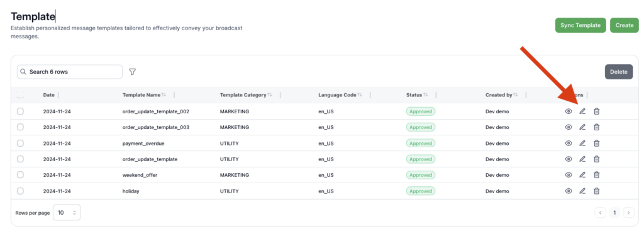
Task: Delete the UTILITY order_update_template trash icon
Action: 597,159
